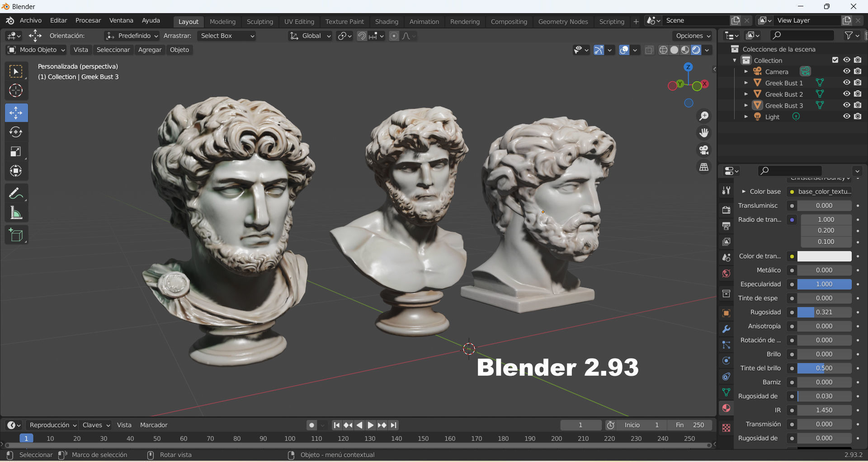Hide Greek Bust 2 eye icon
868x462 pixels.
coord(847,94)
